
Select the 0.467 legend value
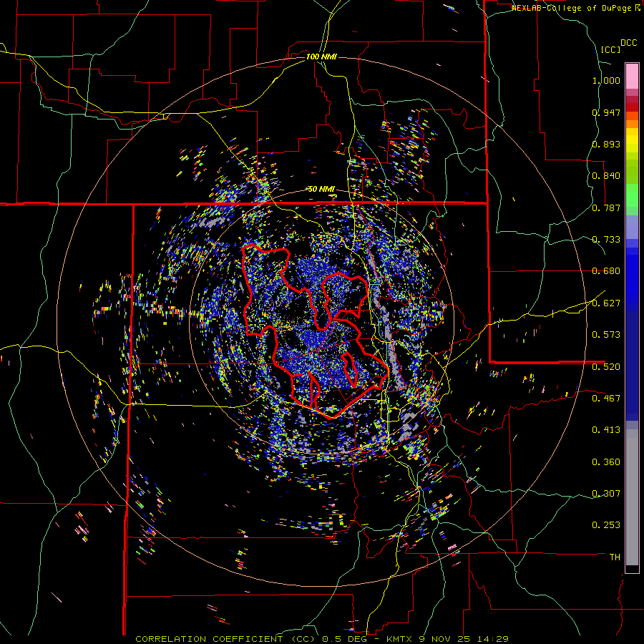click(606, 399)
